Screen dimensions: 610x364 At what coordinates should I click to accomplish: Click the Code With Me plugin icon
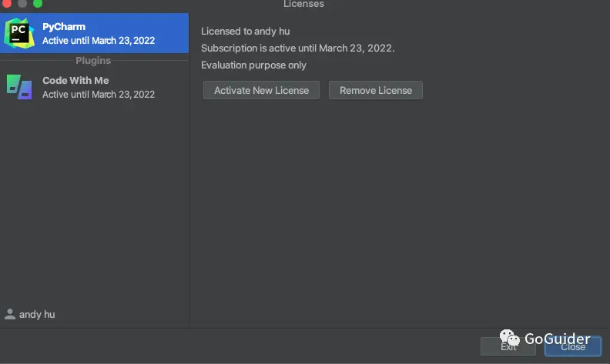pyautogui.click(x=19, y=87)
